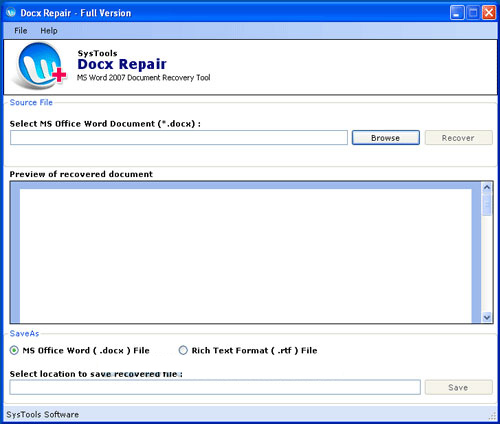Minimize the Docx Repair window
The height and width of the screenshot is (424, 500).
pyautogui.click(x=457, y=13)
